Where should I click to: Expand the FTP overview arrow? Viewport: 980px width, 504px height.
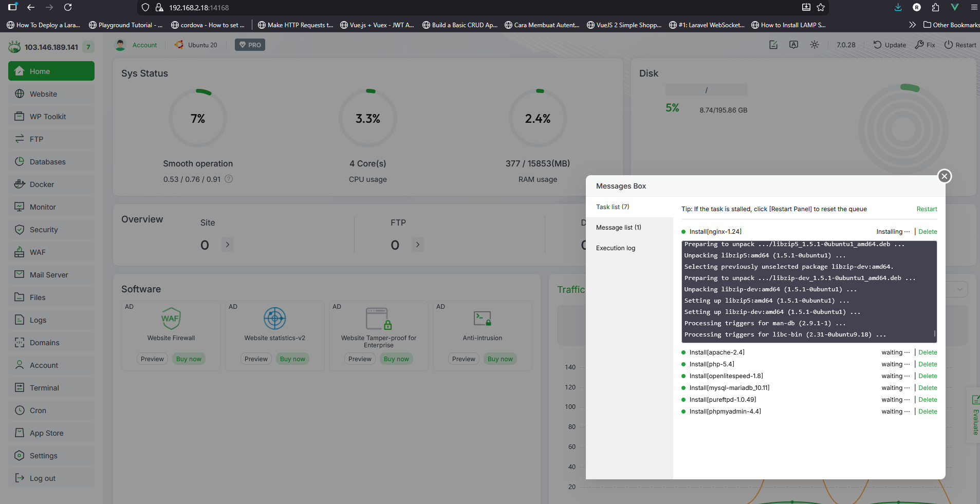pos(418,245)
